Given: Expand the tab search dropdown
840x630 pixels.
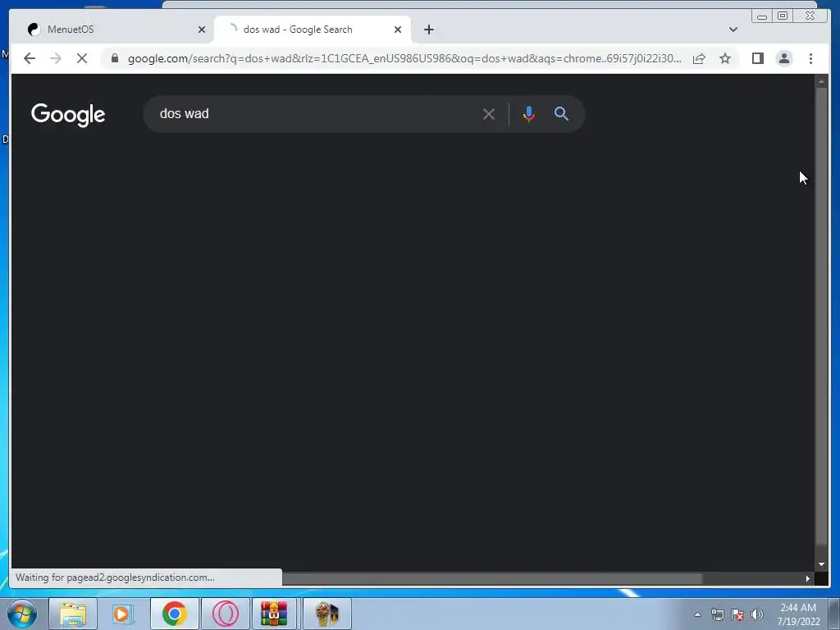Looking at the screenshot, I should coord(733,30).
